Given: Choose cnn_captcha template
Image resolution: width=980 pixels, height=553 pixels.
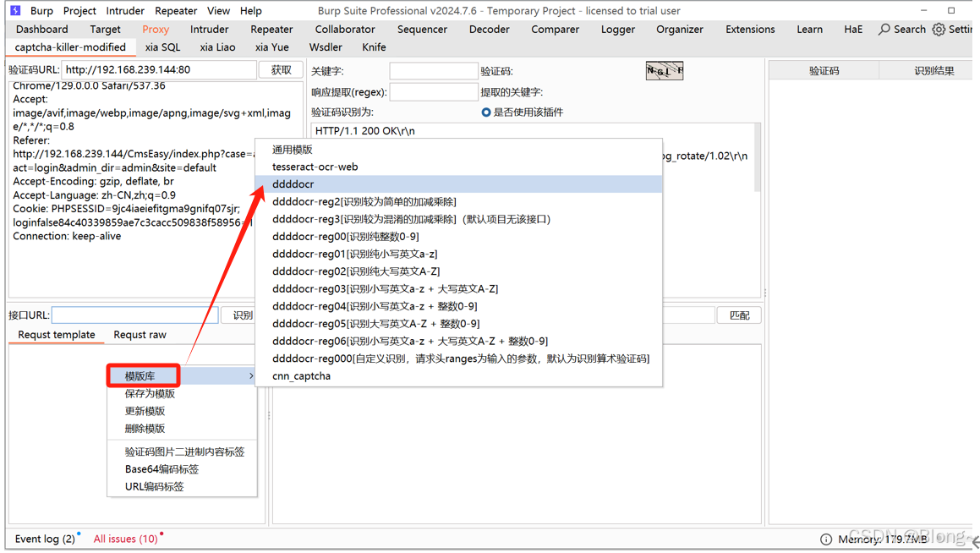Looking at the screenshot, I should (459, 376).
